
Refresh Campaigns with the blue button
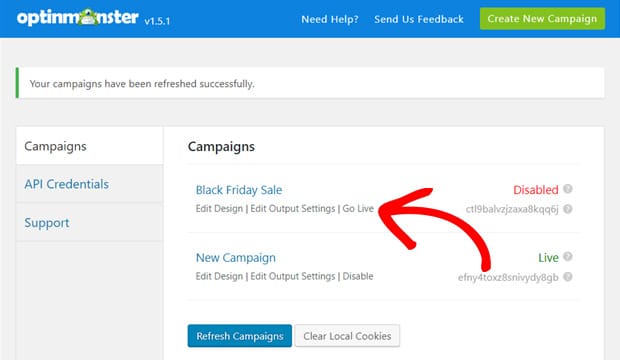[x=240, y=336]
